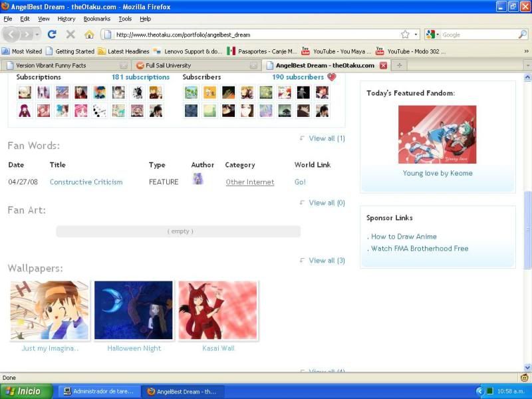The width and height of the screenshot is (532, 399).
Task: Open the Young love featured fandom image
Action: pyautogui.click(x=437, y=134)
